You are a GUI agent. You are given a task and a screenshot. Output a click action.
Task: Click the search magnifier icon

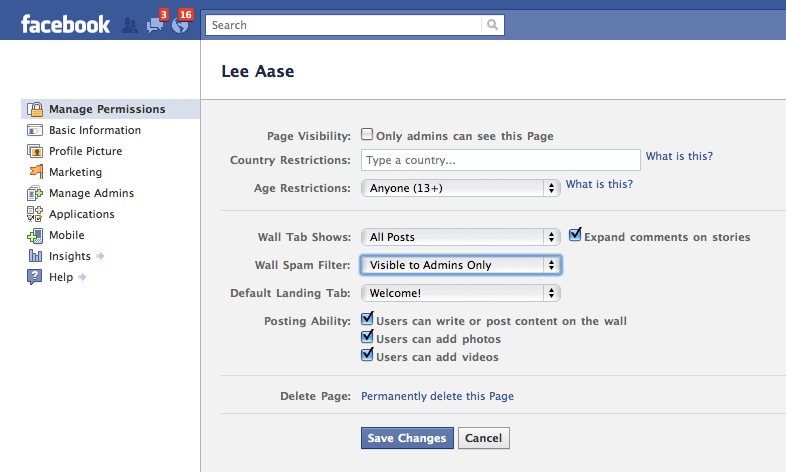tap(493, 25)
